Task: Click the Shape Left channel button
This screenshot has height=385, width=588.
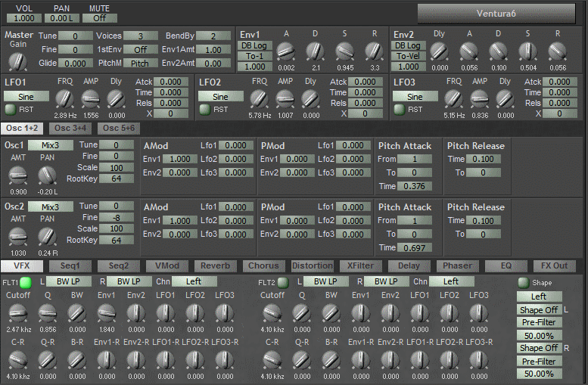Action: click(539, 297)
